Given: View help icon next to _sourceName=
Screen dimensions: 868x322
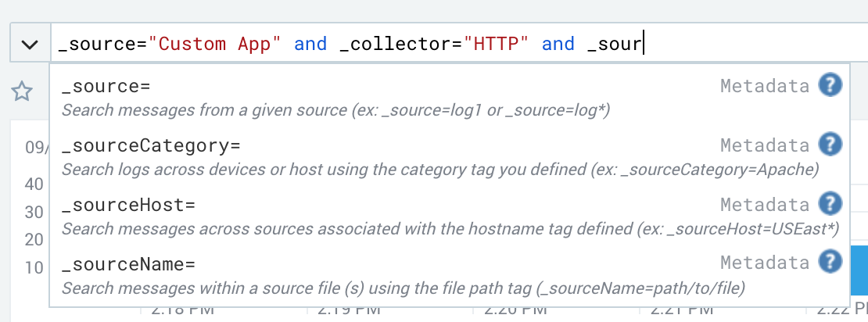Looking at the screenshot, I should point(830,262).
